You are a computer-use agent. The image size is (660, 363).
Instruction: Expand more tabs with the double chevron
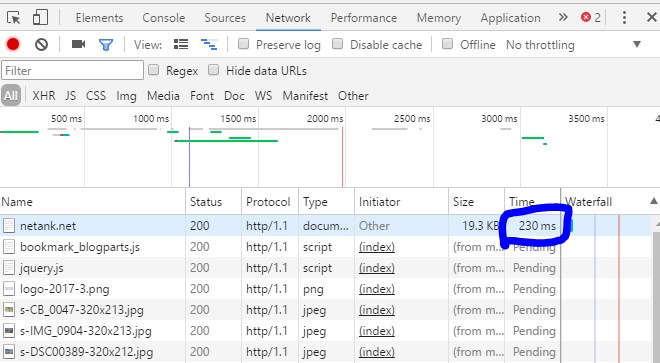[x=563, y=17]
